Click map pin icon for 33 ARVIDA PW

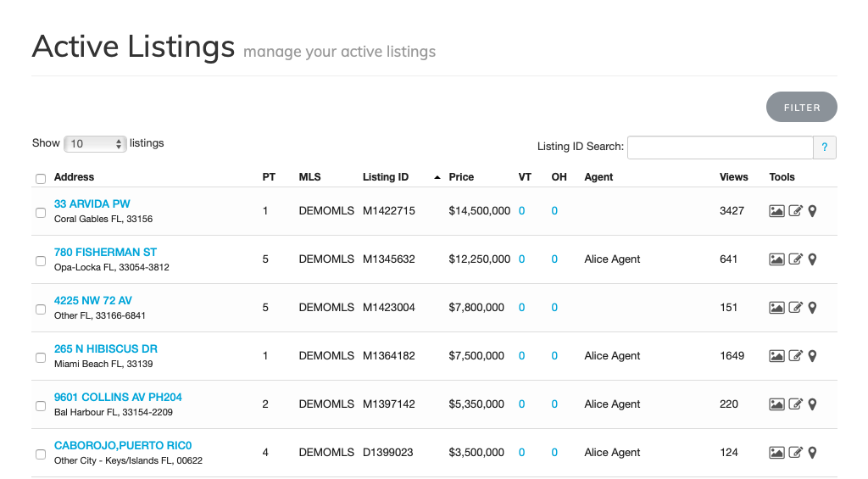(x=812, y=211)
